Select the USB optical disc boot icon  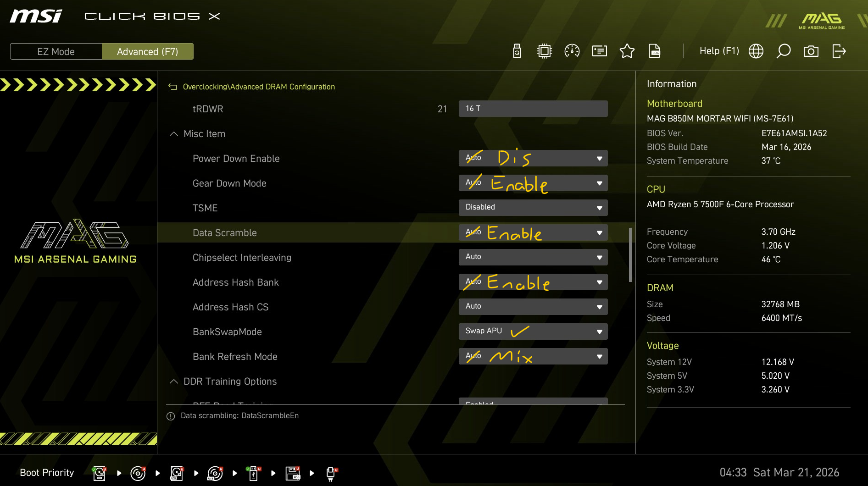point(215,473)
